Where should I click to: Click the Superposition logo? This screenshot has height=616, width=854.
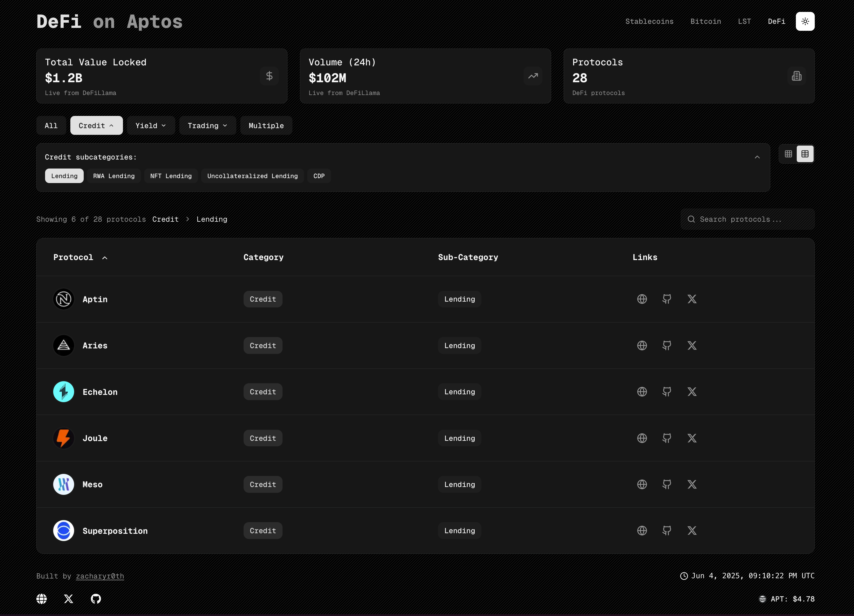64,531
